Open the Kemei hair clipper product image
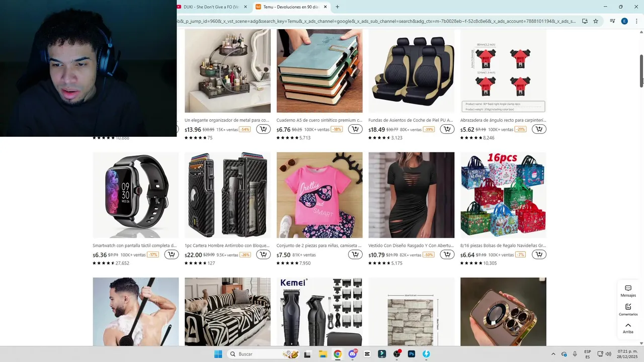 click(319, 312)
